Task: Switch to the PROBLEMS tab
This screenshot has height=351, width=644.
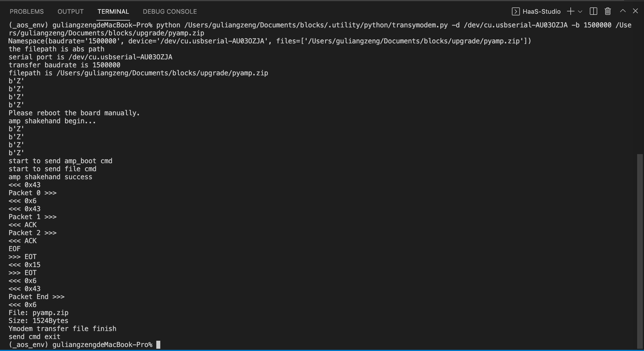Action: (27, 11)
